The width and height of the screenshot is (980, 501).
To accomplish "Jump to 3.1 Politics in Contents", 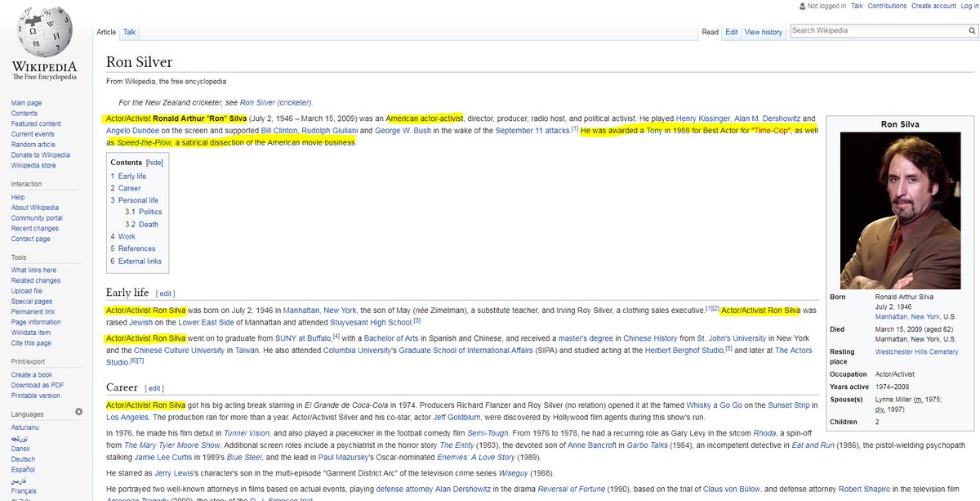I will point(143,212).
